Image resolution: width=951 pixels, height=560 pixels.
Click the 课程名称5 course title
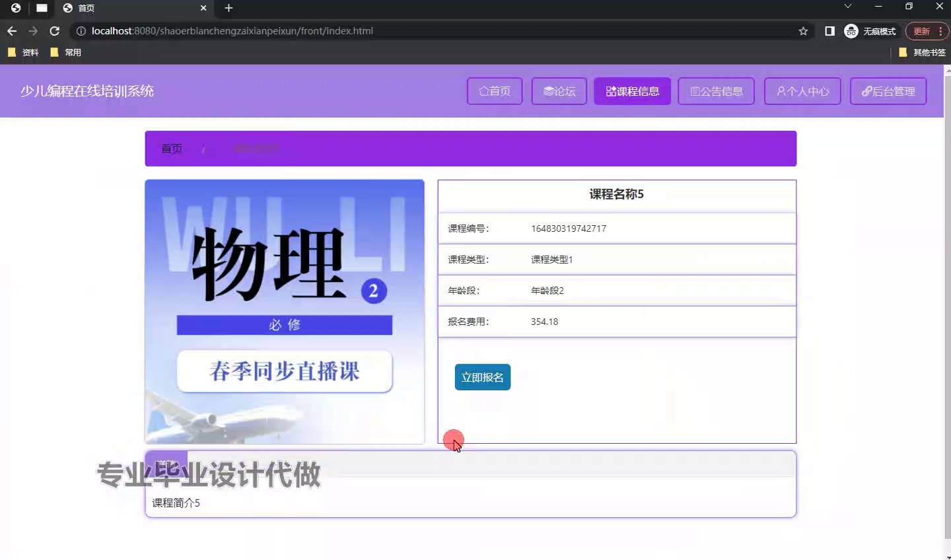(x=617, y=194)
